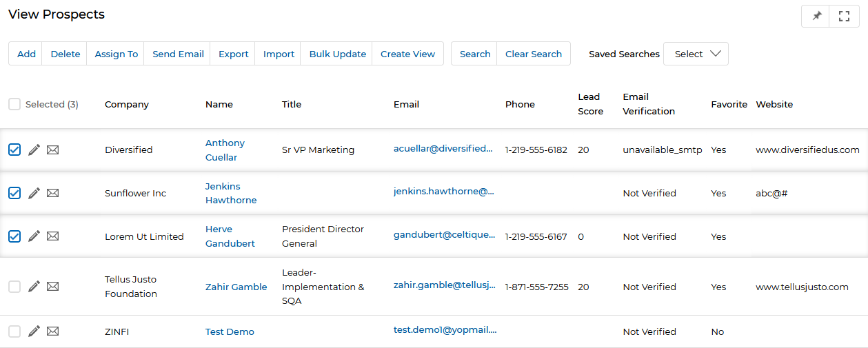Uncheck the Diversified row checkbox
The image size is (868, 348).
(14, 150)
